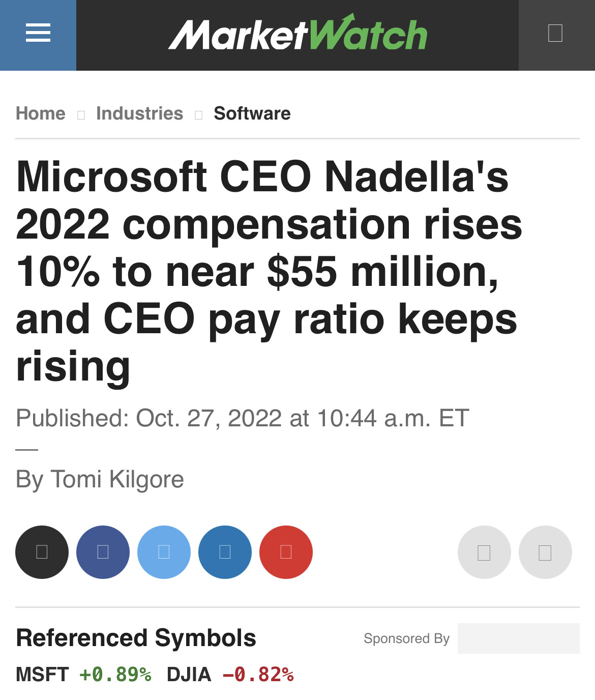Click the last grey circular button
595x700 pixels.
pyautogui.click(x=545, y=552)
